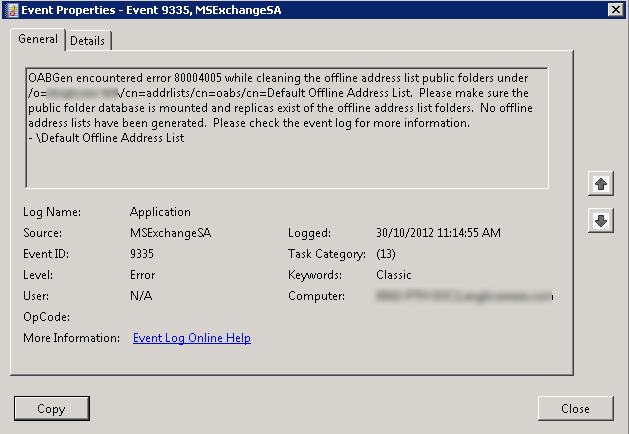The height and width of the screenshot is (434, 629).
Task: Select the Keywords value Classic
Action: click(394, 275)
